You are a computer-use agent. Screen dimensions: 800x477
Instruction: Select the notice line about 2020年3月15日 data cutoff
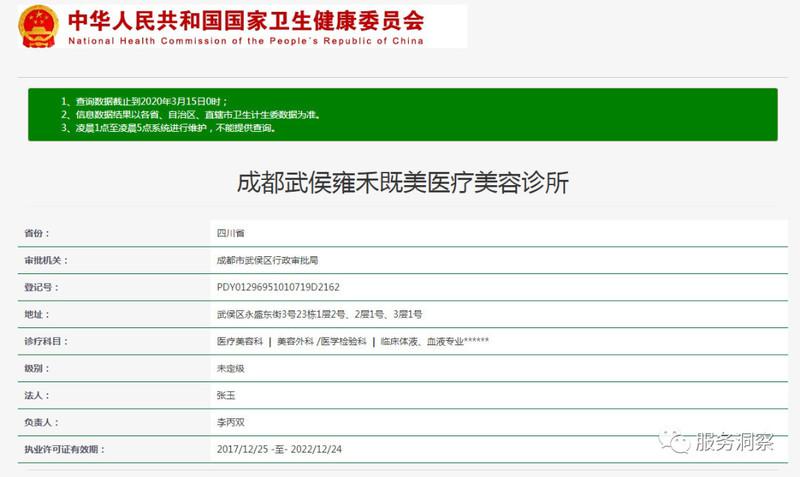144,102
